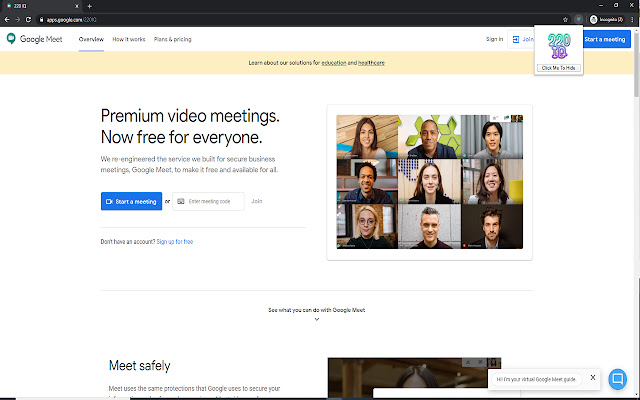Open a new browser tab
Image resolution: width=640 pixels, height=400 pixels.
click(x=89, y=6)
